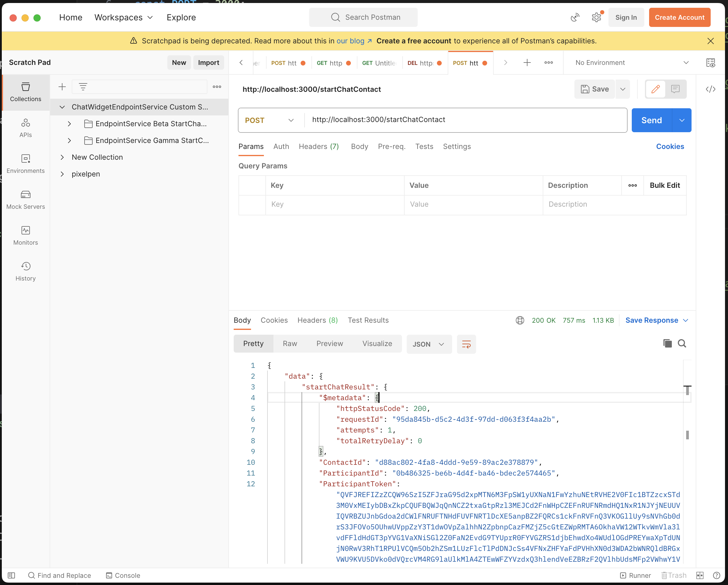Copy the response body with the copy icon
728x585 pixels.
(x=667, y=343)
